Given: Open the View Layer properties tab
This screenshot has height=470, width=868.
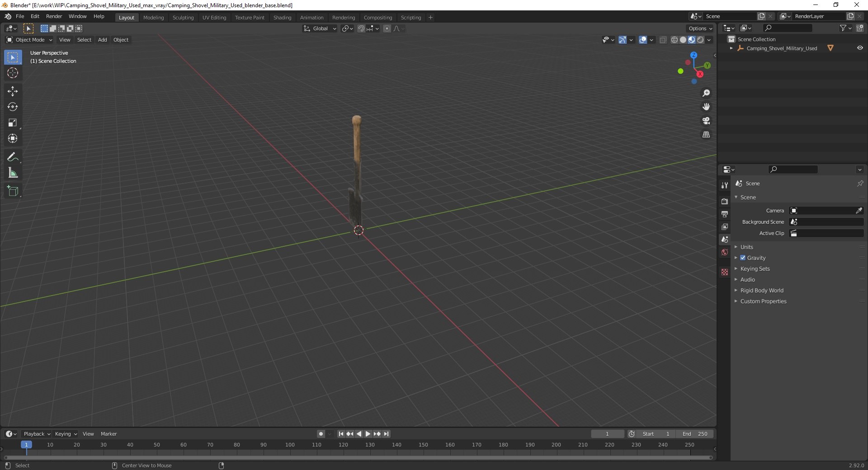Looking at the screenshot, I should [x=725, y=226].
